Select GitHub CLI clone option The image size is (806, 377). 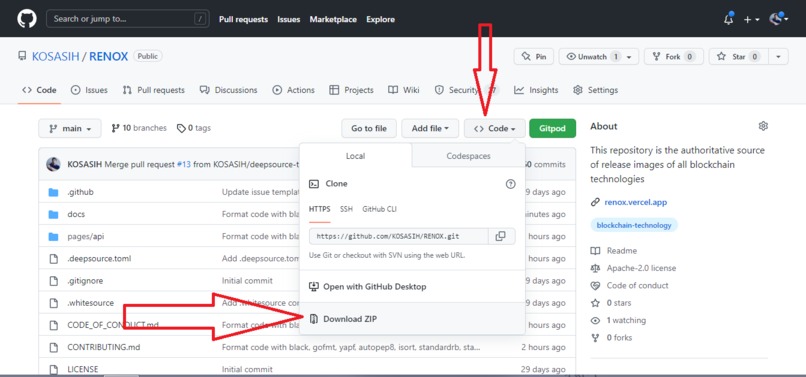379,209
